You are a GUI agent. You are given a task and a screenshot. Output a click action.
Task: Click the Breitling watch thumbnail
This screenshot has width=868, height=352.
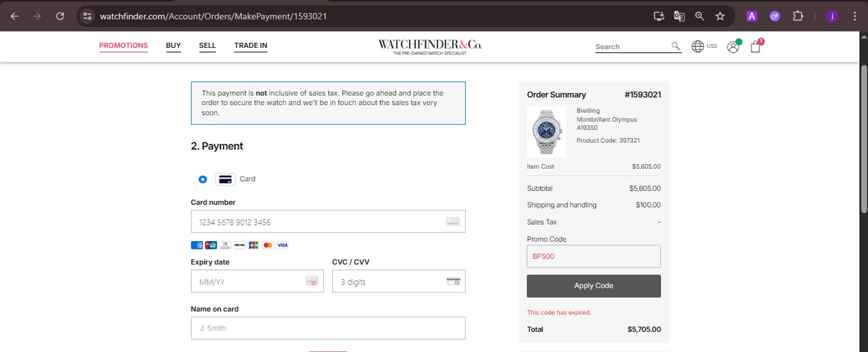pyautogui.click(x=546, y=132)
